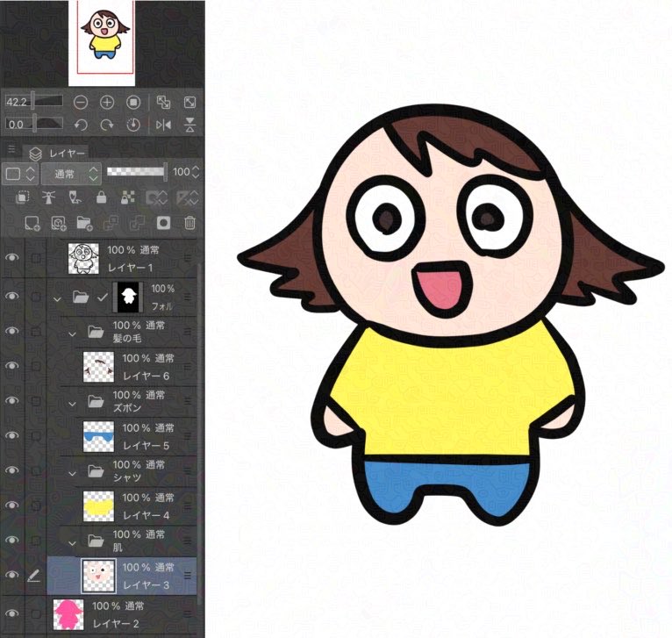Click the pencil editing icon beside レイヤー 3
Image resolution: width=672 pixels, height=638 pixels.
click(33, 576)
